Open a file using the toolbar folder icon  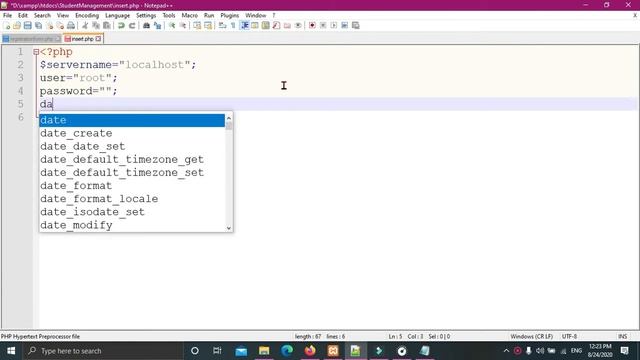point(17,25)
